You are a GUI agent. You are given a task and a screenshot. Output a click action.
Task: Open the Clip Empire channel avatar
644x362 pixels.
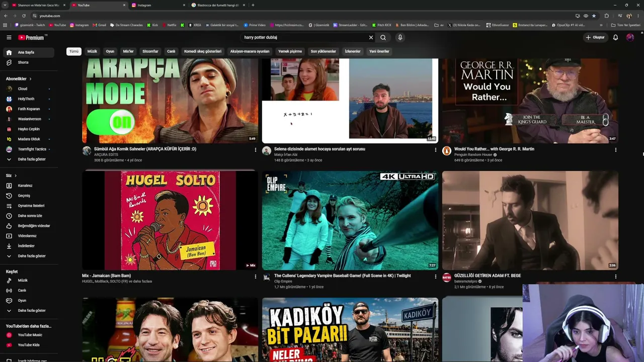click(x=267, y=278)
